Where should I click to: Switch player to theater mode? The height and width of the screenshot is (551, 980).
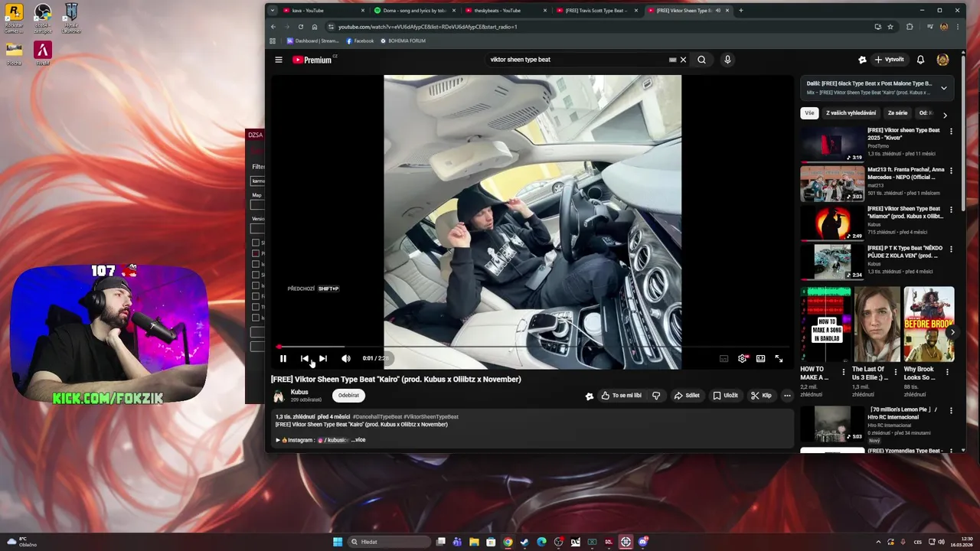pyautogui.click(x=760, y=358)
